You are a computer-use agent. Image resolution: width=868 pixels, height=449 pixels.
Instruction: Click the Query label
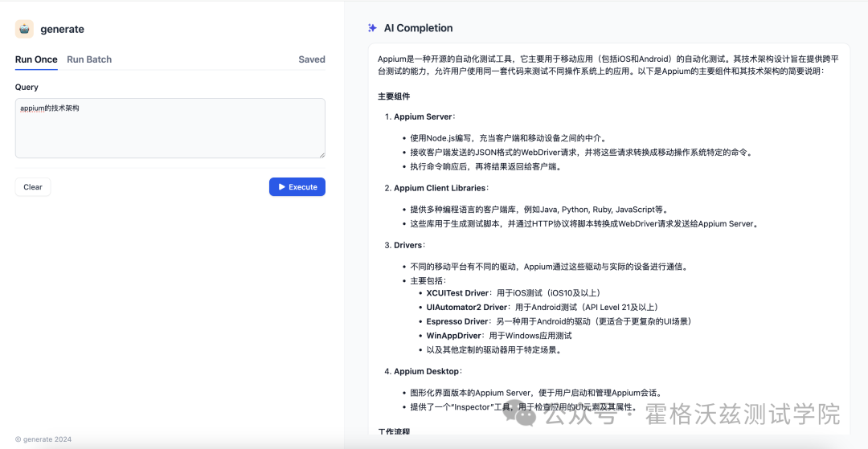[x=27, y=87]
